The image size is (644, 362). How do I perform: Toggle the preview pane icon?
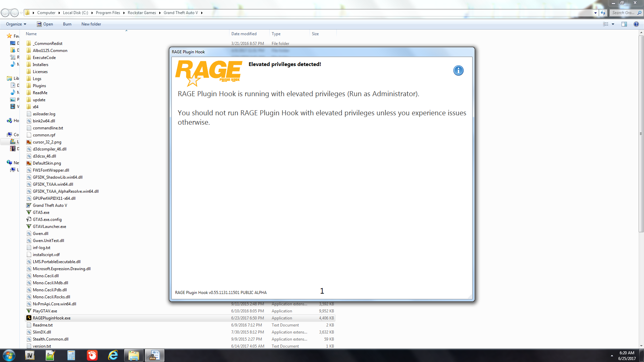pos(624,24)
